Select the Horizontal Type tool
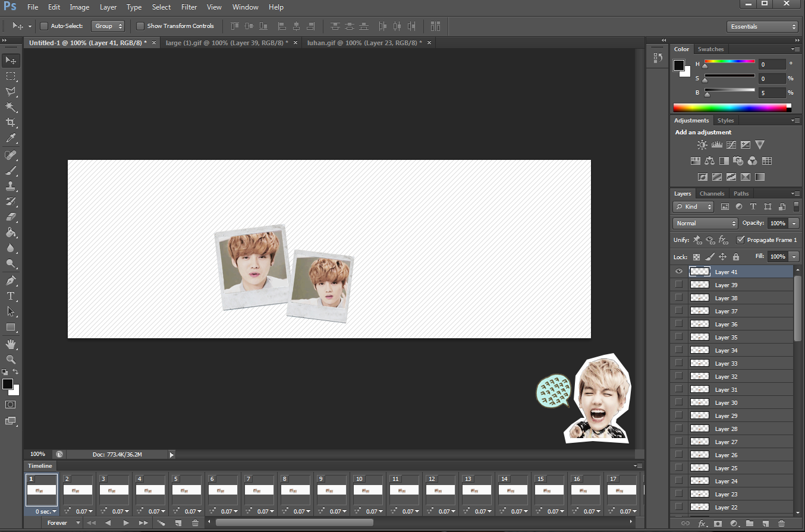The image size is (805, 532). click(11, 296)
